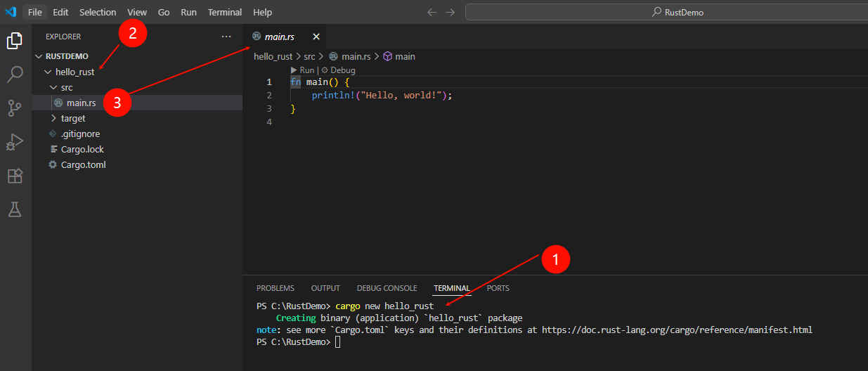The height and width of the screenshot is (371, 868).
Task: Go back with the left arrow
Action: [x=432, y=12]
